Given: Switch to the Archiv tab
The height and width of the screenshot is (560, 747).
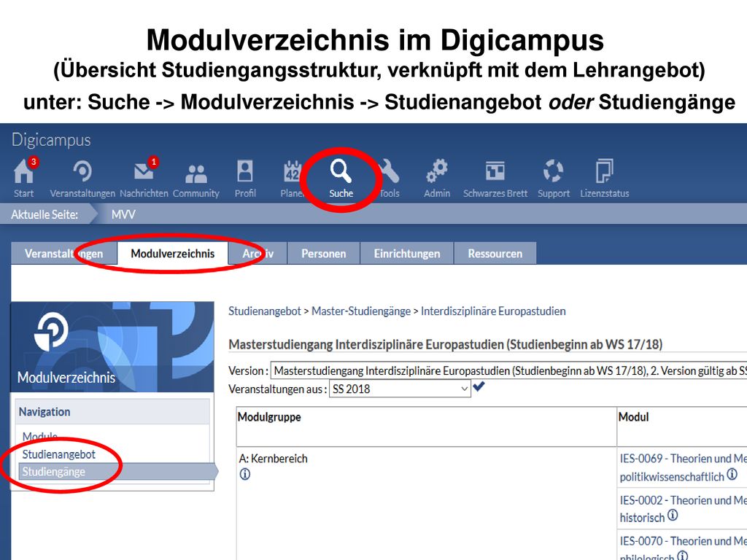Looking at the screenshot, I should tap(258, 253).
